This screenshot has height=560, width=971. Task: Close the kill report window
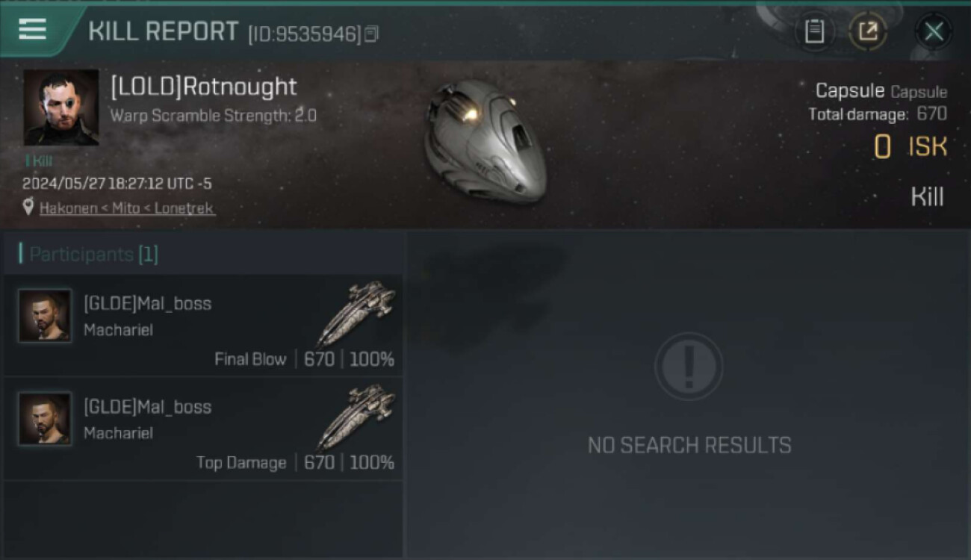tap(934, 31)
